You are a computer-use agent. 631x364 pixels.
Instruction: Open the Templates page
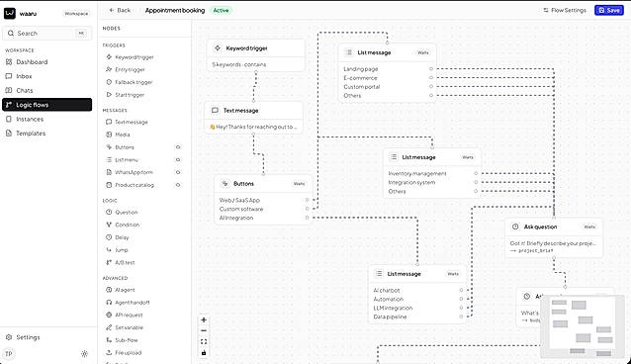47,134
